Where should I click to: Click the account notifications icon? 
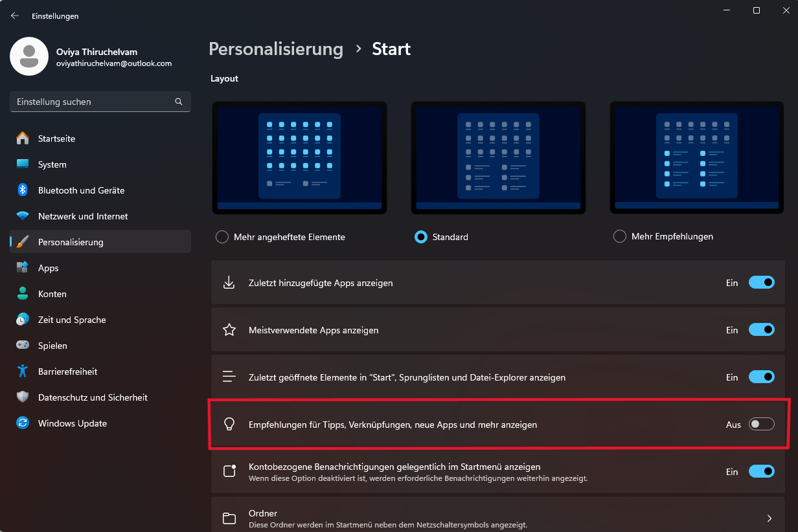(x=229, y=471)
